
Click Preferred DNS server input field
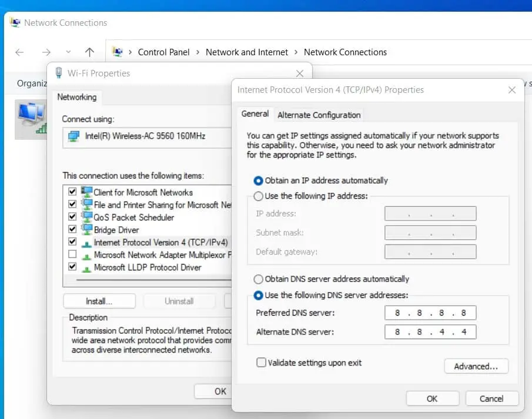(x=430, y=313)
